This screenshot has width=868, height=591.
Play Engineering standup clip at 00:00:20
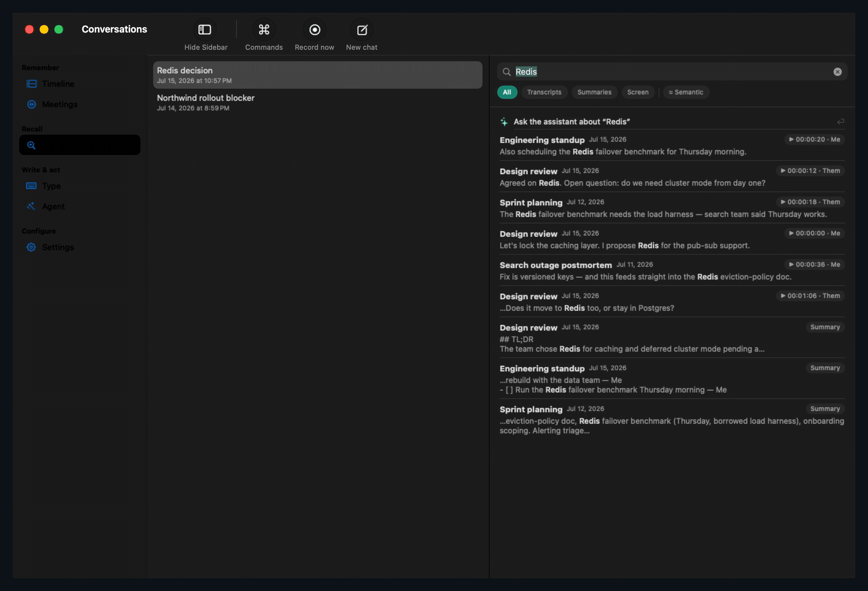click(814, 140)
